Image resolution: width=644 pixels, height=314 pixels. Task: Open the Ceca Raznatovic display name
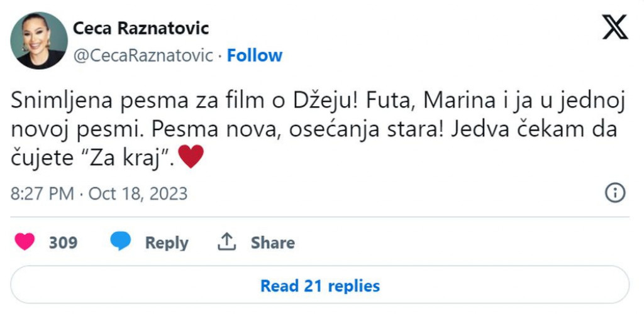[141, 28]
